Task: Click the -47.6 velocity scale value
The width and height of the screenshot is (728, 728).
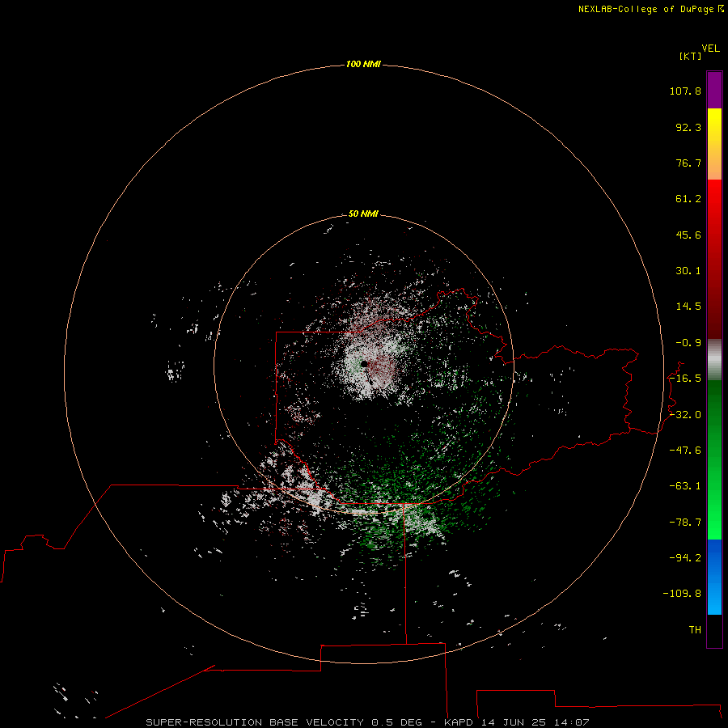Action: coord(685,451)
